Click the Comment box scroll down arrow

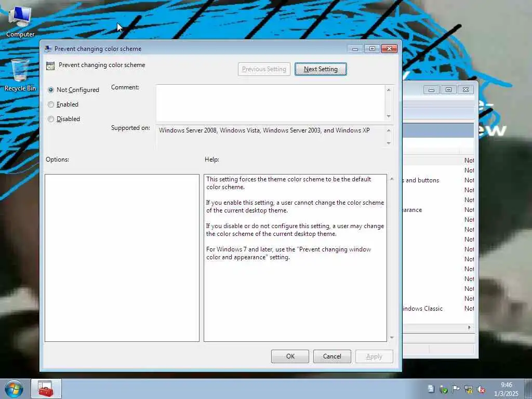click(389, 116)
